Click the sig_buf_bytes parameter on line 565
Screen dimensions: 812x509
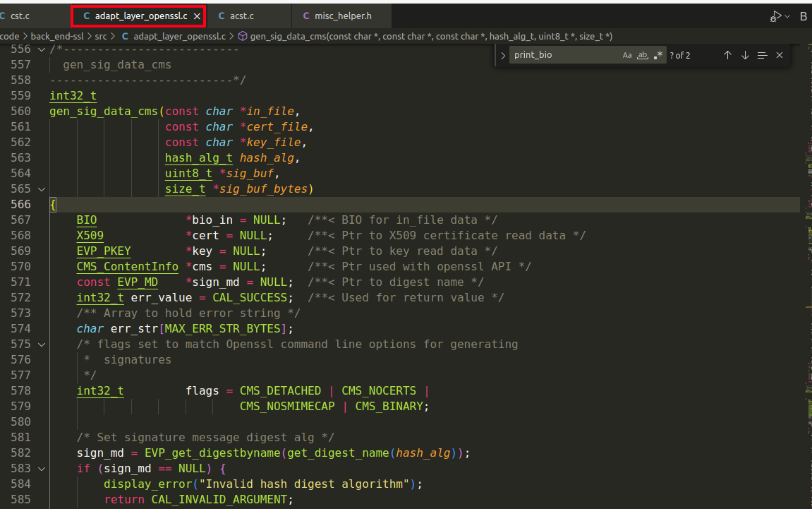tap(263, 189)
